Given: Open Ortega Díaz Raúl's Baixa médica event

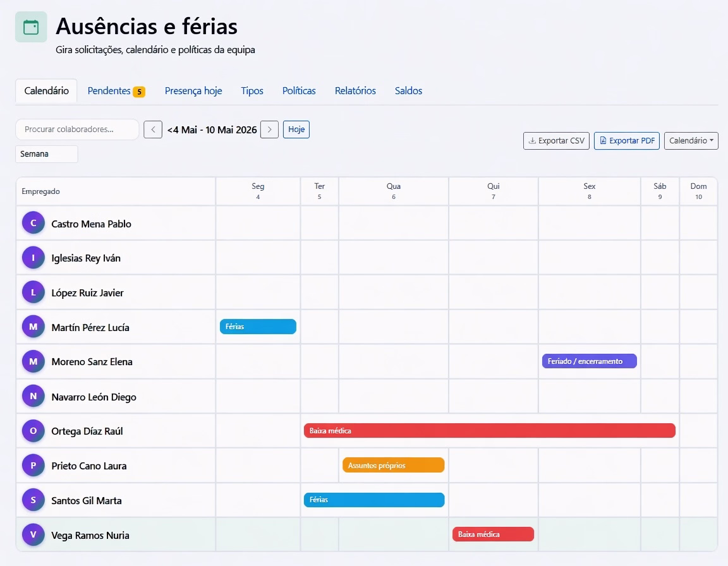Looking at the screenshot, I should pos(489,431).
